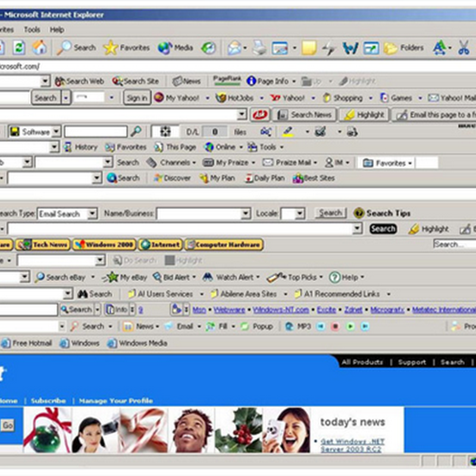The height and width of the screenshot is (476, 476).
Task: Click the Discover button
Action: (172, 178)
